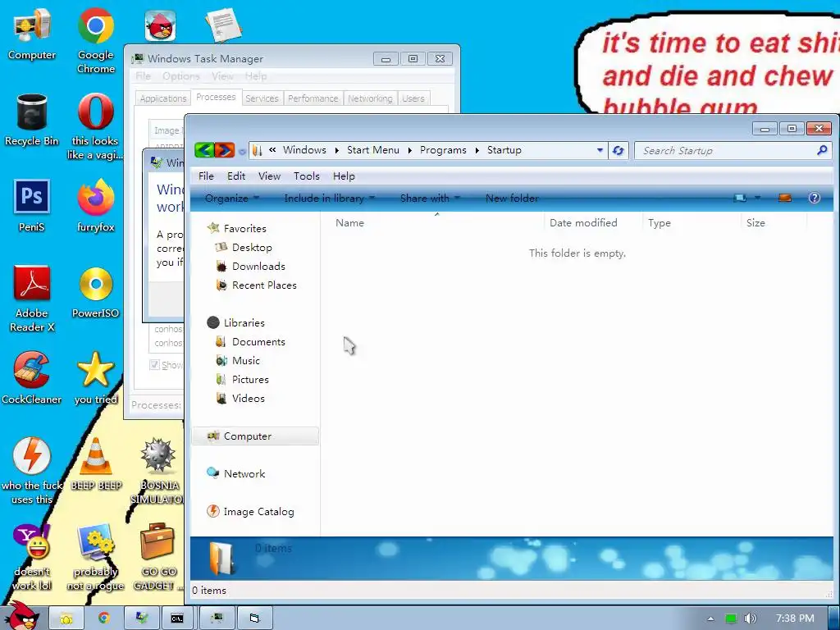The width and height of the screenshot is (840, 630).
Task: Open the view options dropdown arrow
Action: (757, 199)
